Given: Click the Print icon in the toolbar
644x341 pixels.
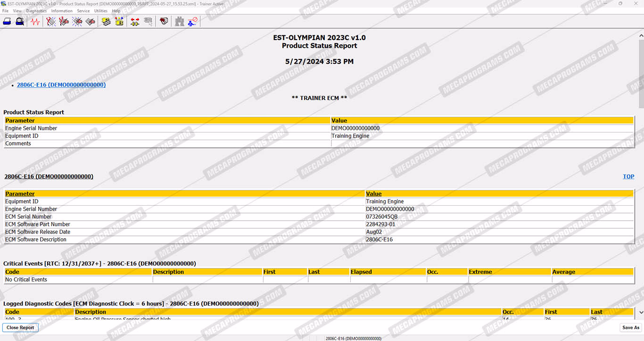Looking at the screenshot, I should point(7,21).
